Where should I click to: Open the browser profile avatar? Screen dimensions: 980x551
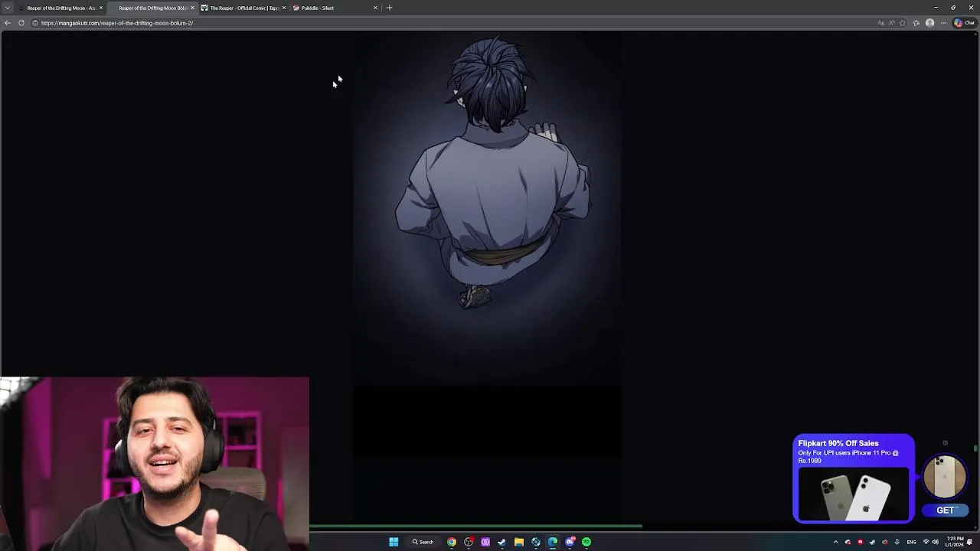pos(929,23)
